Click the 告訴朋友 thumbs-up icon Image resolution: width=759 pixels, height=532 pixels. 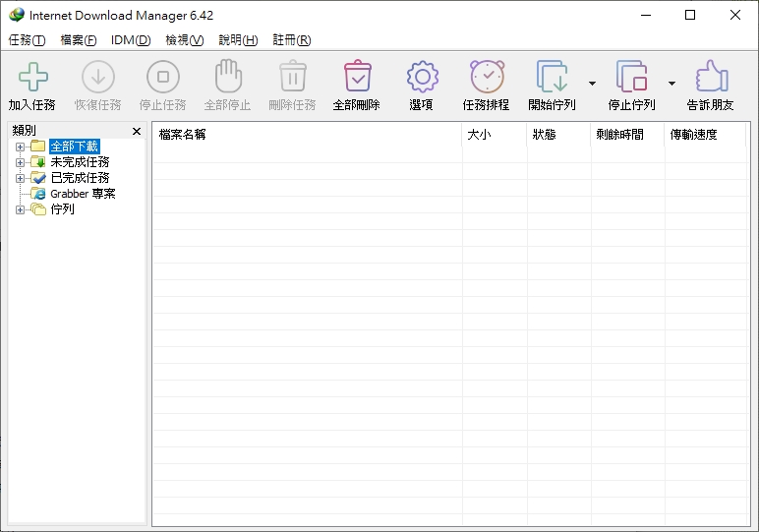tap(710, 78)
